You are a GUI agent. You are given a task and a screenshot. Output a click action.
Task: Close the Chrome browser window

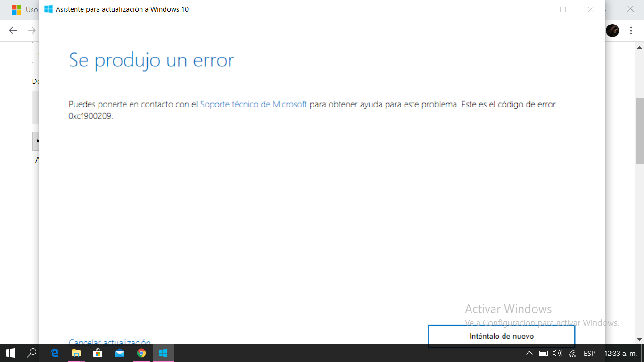tap(630, 9)
